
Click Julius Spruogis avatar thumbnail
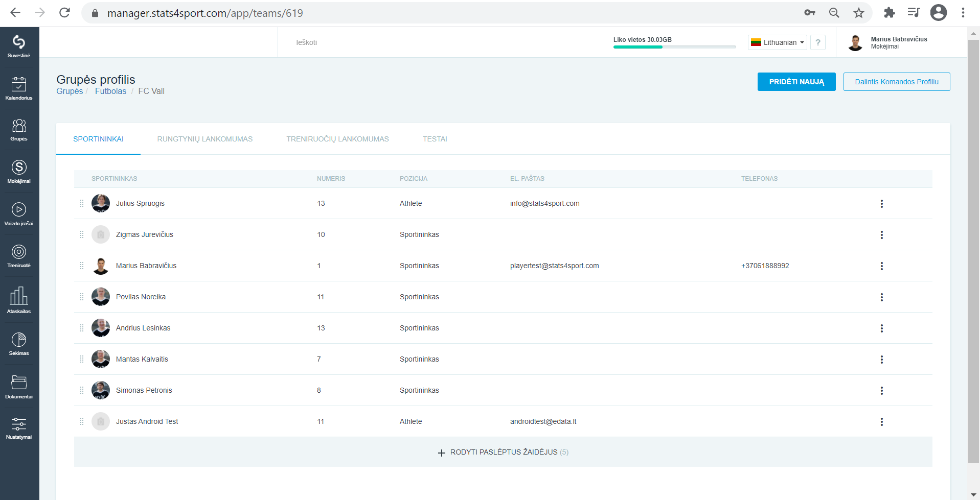(x=101, y=203)
